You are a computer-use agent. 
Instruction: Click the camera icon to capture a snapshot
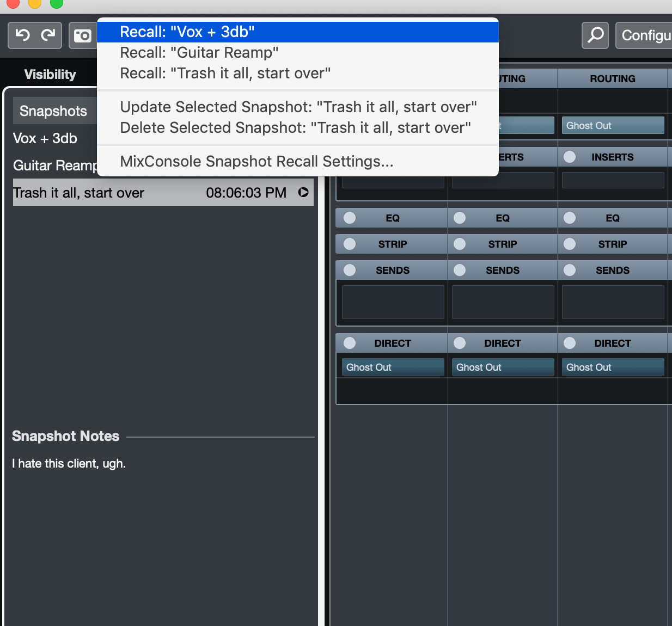pos(83,35)
